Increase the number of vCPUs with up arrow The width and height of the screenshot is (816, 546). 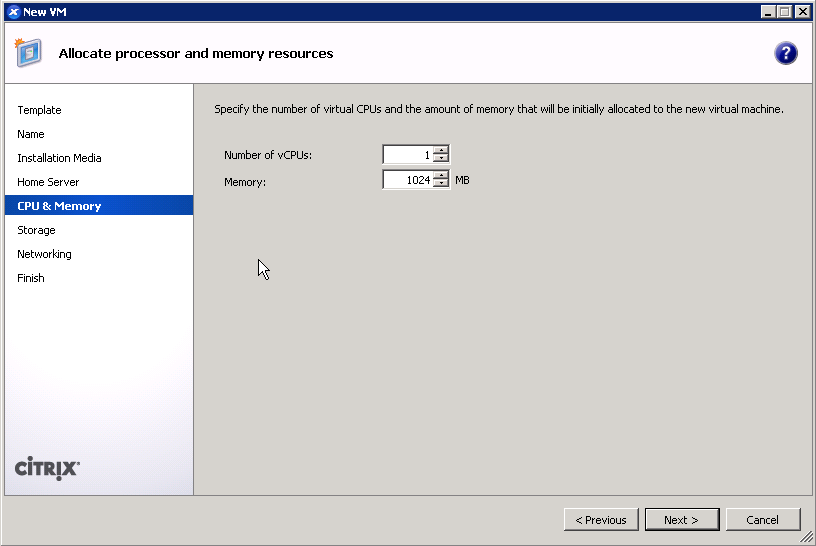441,150
